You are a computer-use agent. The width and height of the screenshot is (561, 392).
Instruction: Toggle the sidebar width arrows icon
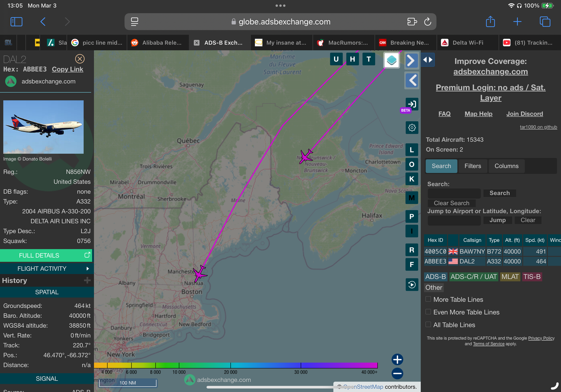pyautogui.click(x=428, y=60)
